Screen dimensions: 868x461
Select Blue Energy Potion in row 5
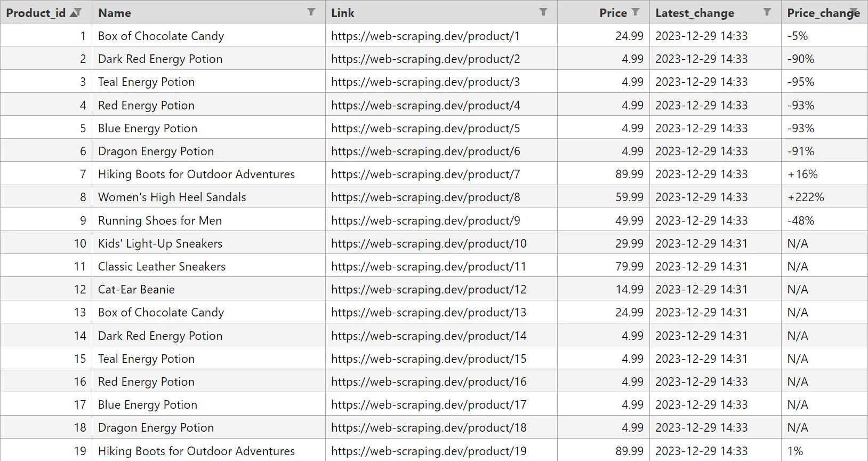[x=208, y=128]
